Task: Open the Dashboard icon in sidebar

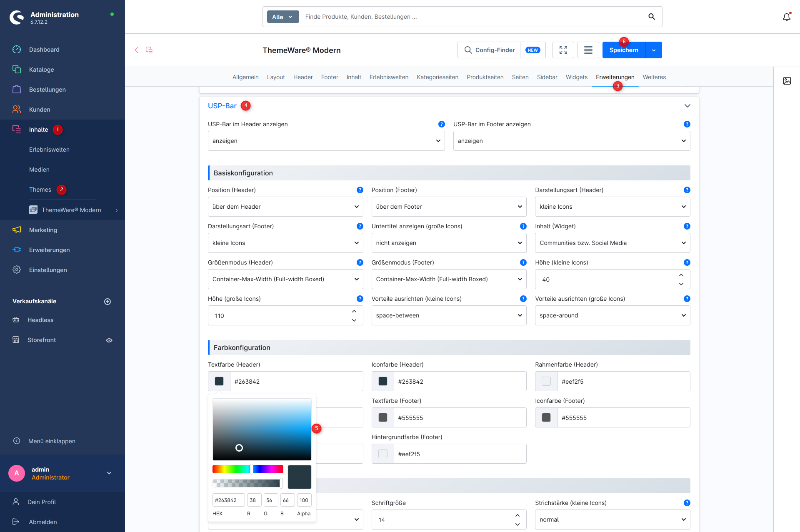Action: coord(17,50)
